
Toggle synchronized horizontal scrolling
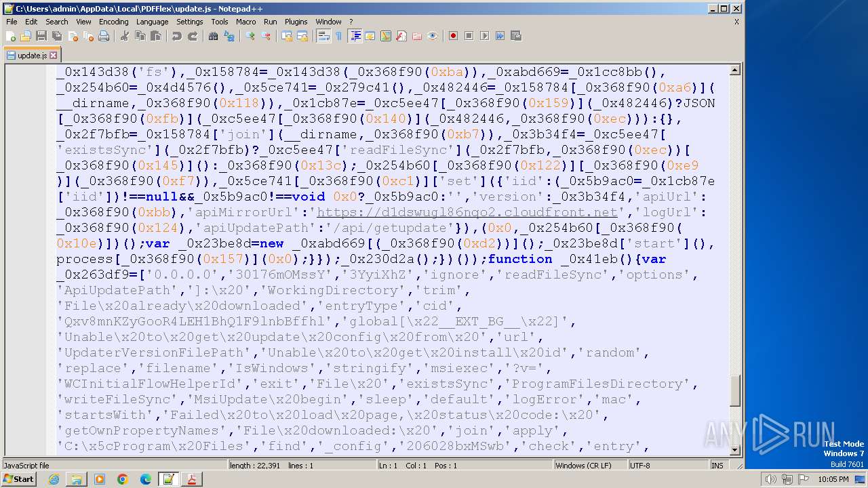[302, 36]
